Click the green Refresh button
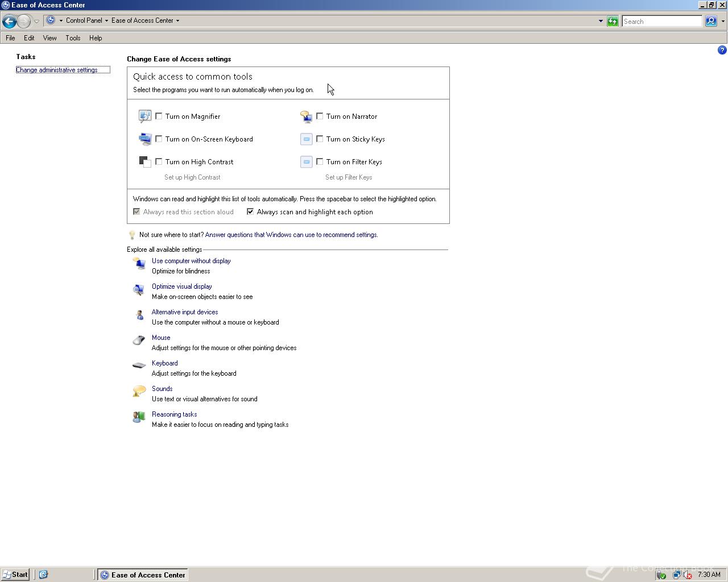The width and height of the screenshot is (728, 582). coord(613,21)
